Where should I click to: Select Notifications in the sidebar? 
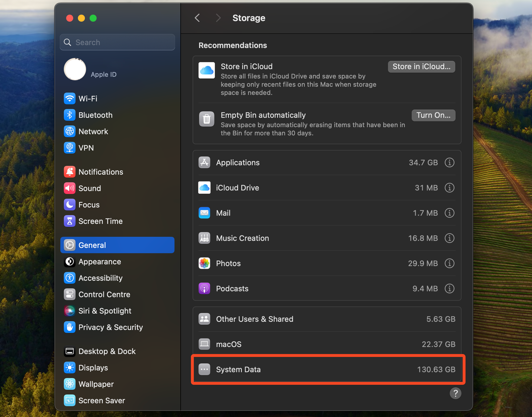pyautogui.click(x=101, y=172)
